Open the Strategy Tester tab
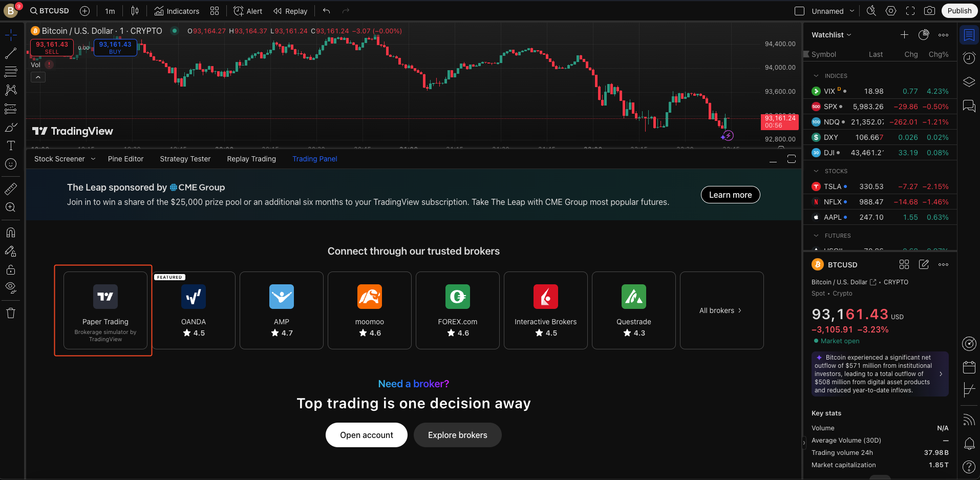This screenshot has width=980, height=480. coord(185,159)
